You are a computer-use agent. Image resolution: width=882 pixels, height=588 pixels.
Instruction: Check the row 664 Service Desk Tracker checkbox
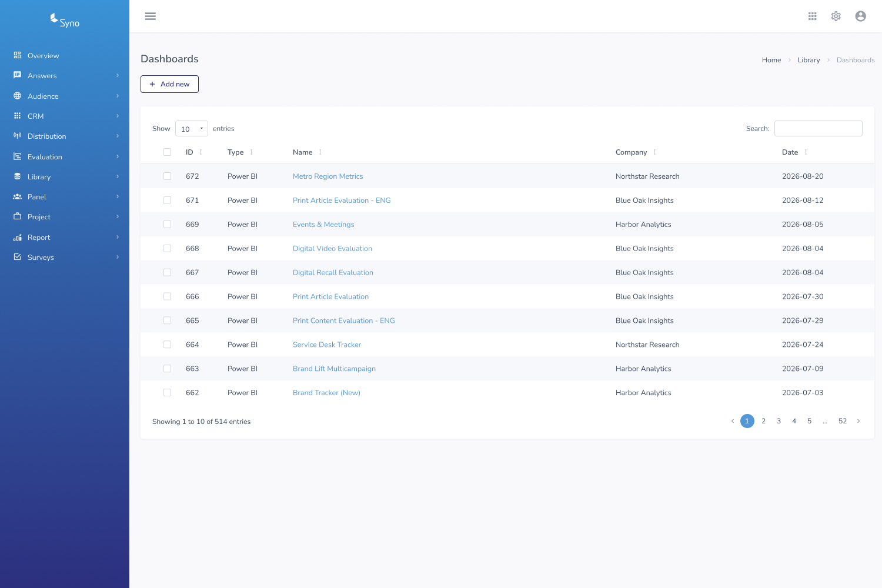pyautogui.click(x=167, y=345)
